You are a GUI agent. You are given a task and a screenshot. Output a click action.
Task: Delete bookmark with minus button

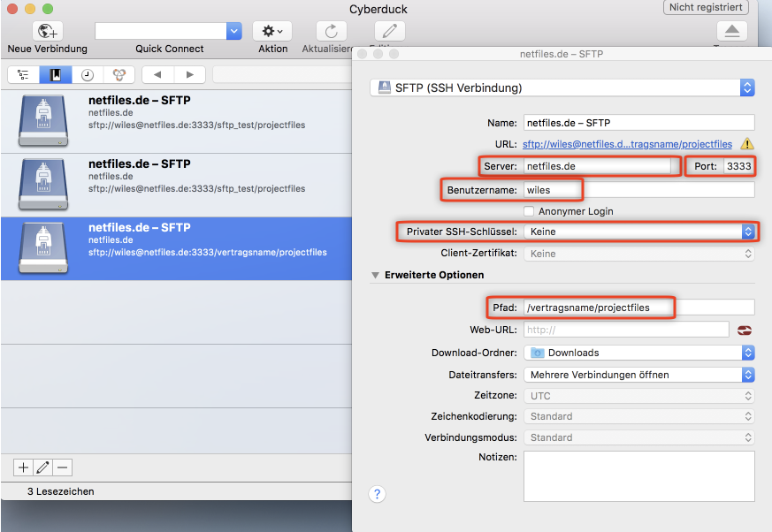click(63, 467)
